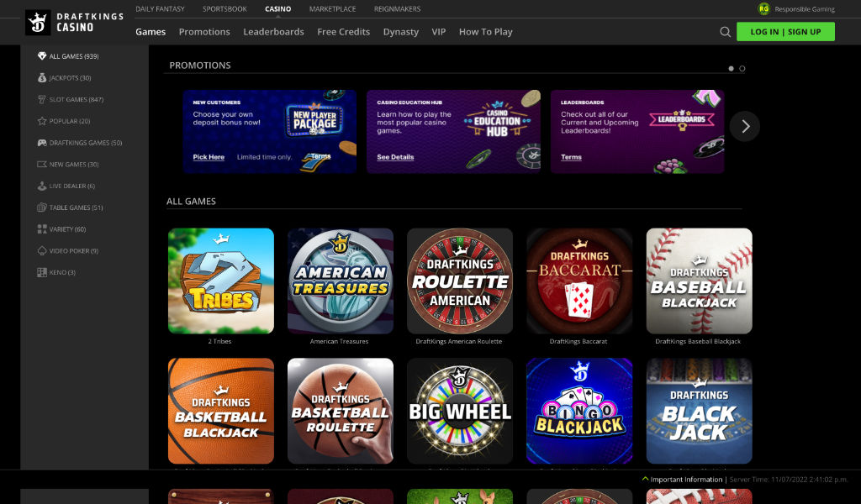Select the DraftKings Games controller icon
The image size is (861, 504).
pyautogui.click(x=42, y=143)
